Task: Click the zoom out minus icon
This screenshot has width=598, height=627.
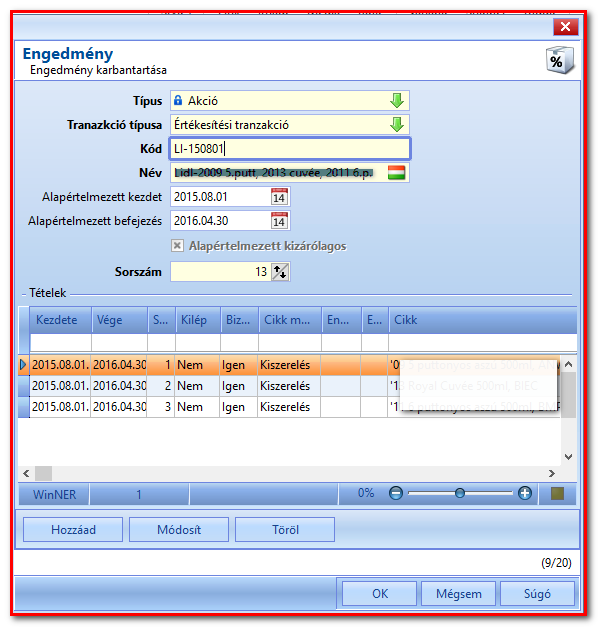Action: point(396,493)
